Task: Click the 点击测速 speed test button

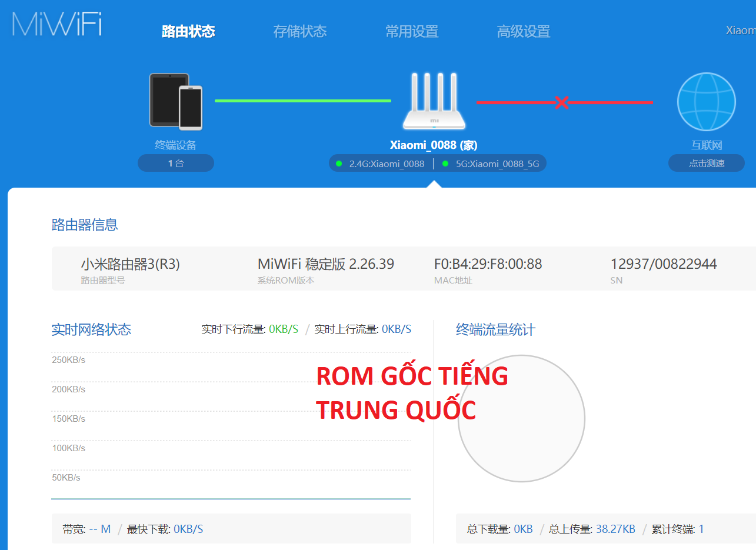Action: (707, 163)
